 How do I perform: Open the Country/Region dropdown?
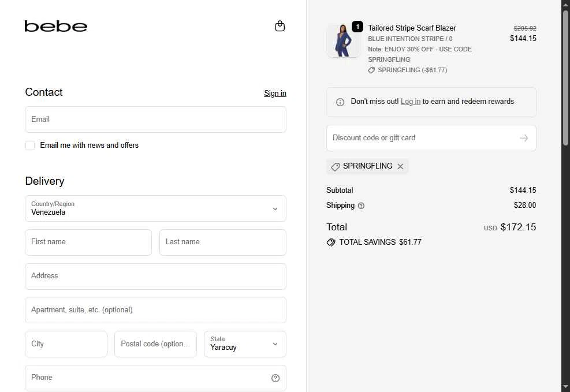pos(155,208)
